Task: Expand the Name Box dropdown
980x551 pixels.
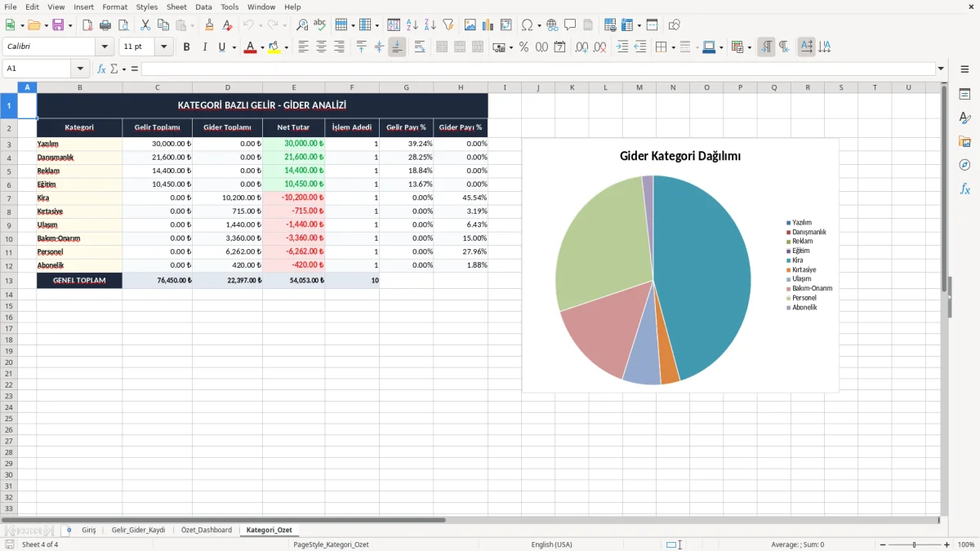Action: coord(80,69)
